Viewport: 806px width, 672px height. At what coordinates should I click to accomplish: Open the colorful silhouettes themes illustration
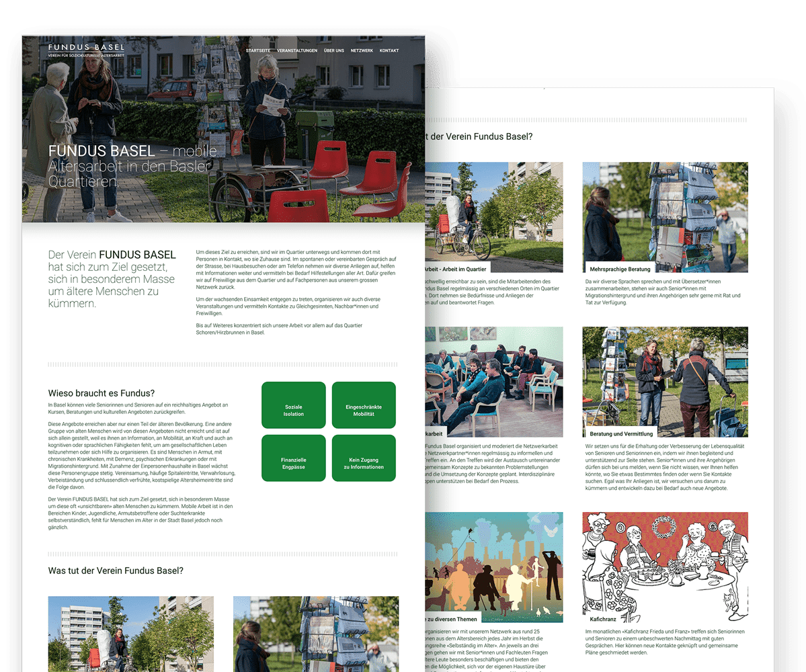494,567
